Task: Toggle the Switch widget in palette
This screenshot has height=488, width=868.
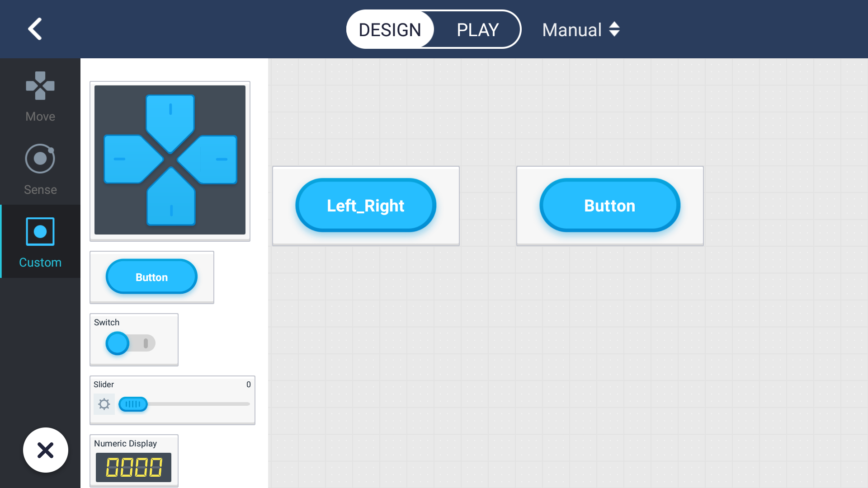Action: pyautogui.click(x=130, y=343)
